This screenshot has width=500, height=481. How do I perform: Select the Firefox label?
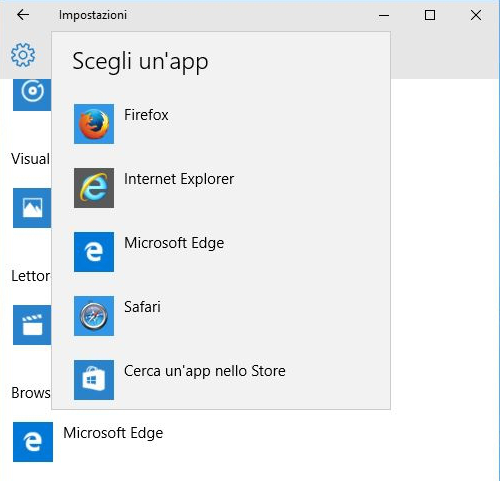pyautogui.click(x=146, y=115)
